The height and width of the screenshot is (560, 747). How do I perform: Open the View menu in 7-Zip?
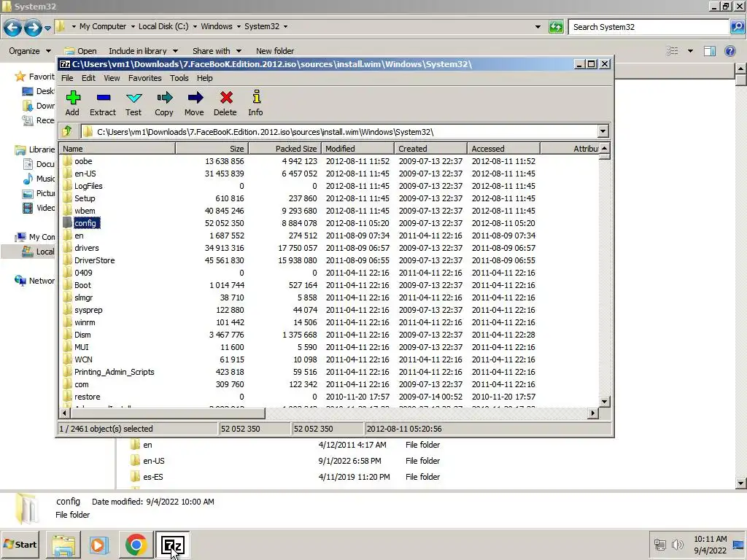click(x=112, y=78)
